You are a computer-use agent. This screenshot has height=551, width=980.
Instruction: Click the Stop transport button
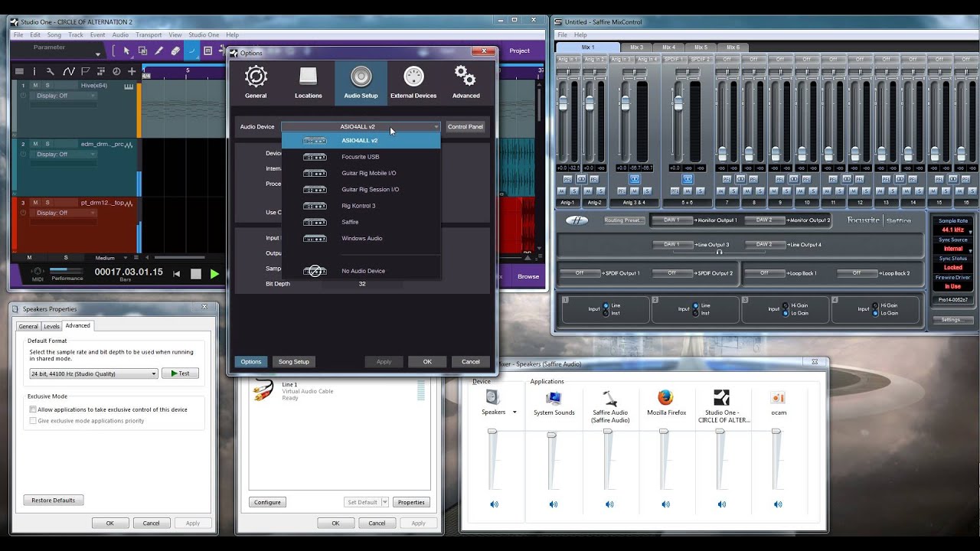(196, 273)
